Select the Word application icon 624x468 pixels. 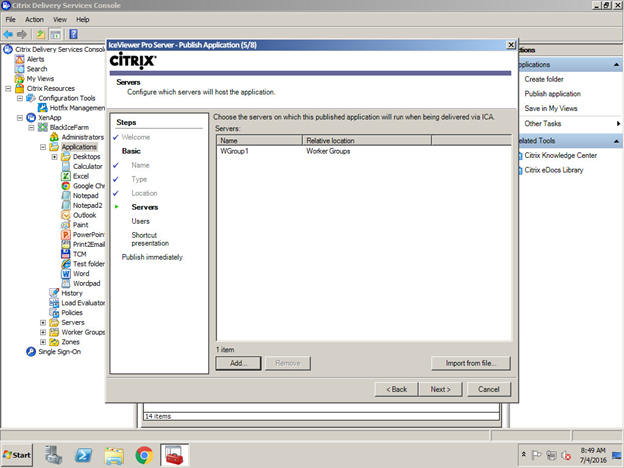click(66, 274)
